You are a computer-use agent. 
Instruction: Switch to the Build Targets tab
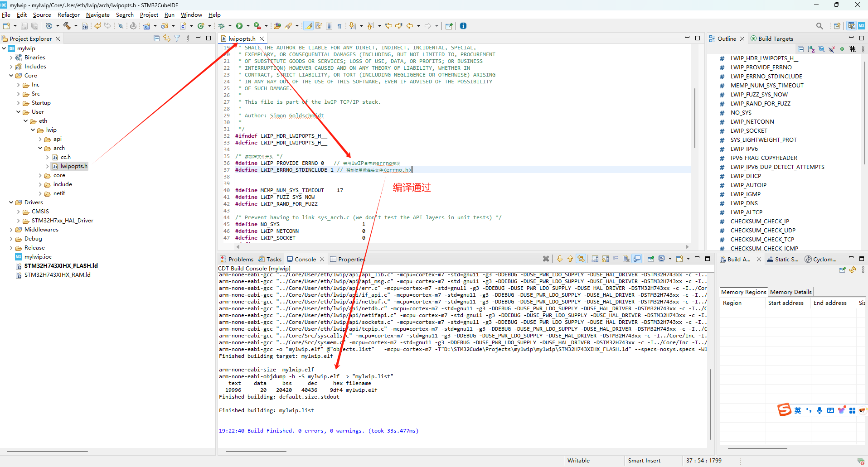(x=772, y=39)
